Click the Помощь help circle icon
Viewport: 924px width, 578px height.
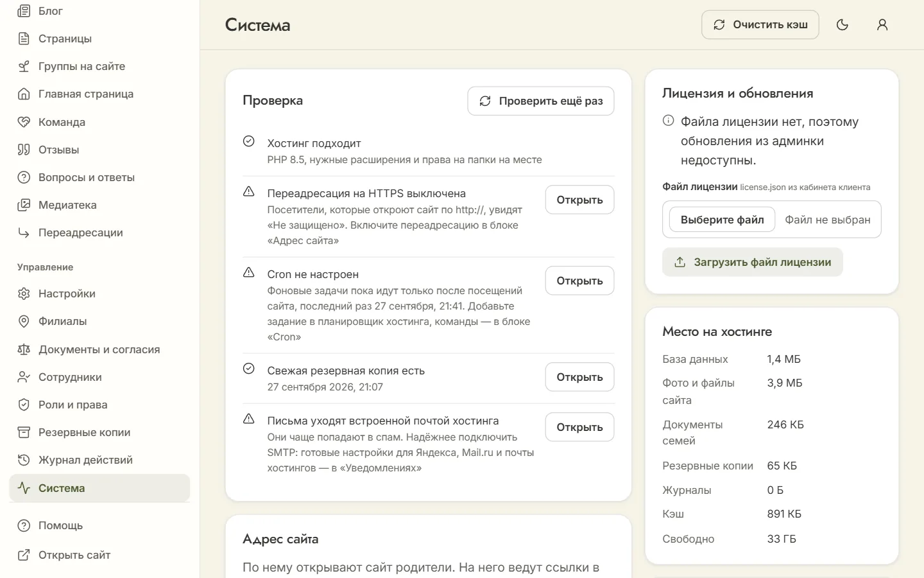(24, 525)
